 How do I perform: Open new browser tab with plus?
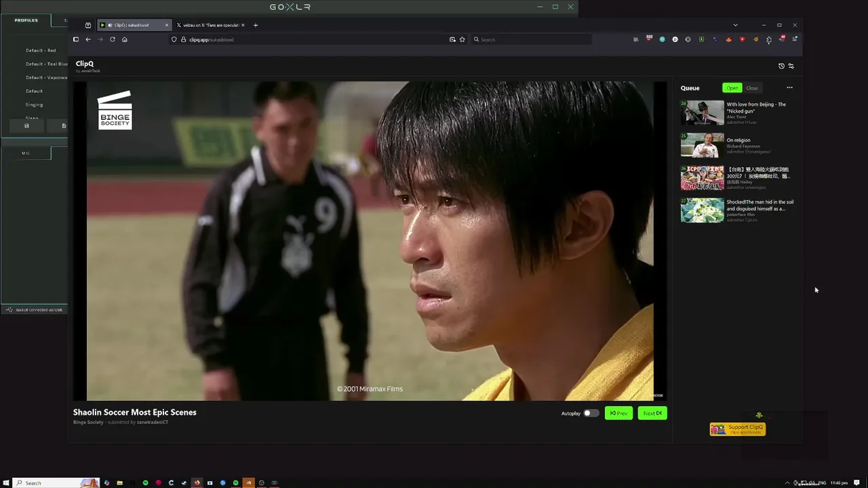[x=256, y=25]
